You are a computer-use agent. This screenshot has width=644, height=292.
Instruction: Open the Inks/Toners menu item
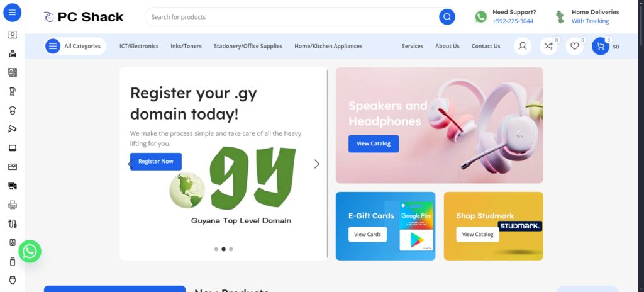pos(186,46)
